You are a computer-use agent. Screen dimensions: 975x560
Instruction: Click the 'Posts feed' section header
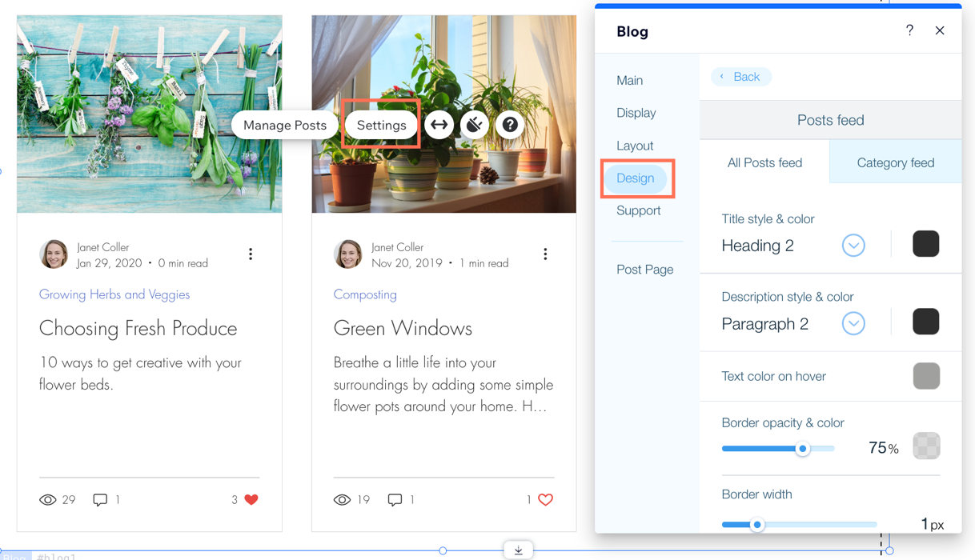point(831,120)
